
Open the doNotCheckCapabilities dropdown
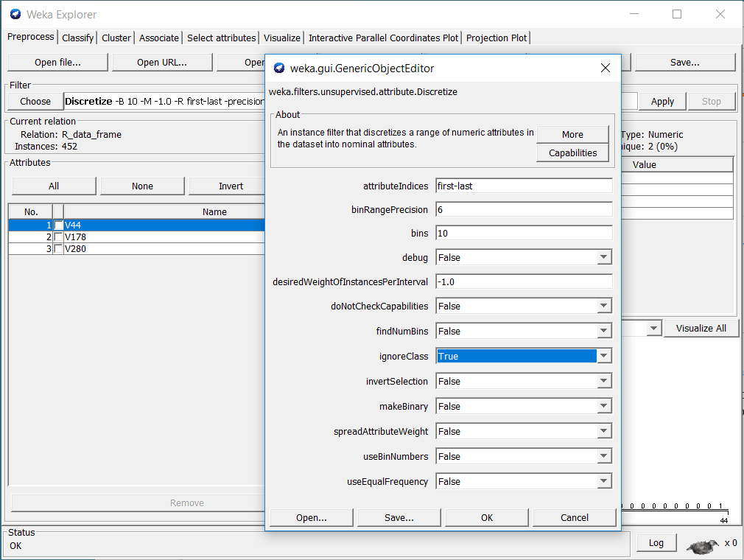click(603, 306)
